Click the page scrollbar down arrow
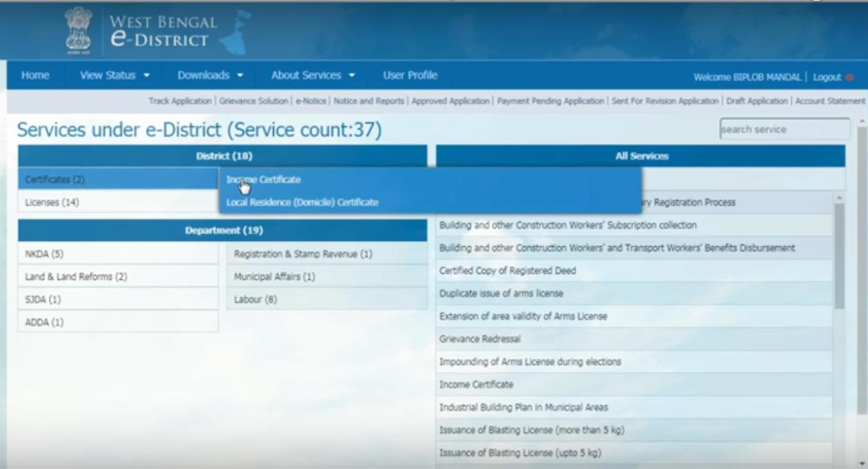Image resolution: width=868 pixels, height=469 pixels. (862, 463)
